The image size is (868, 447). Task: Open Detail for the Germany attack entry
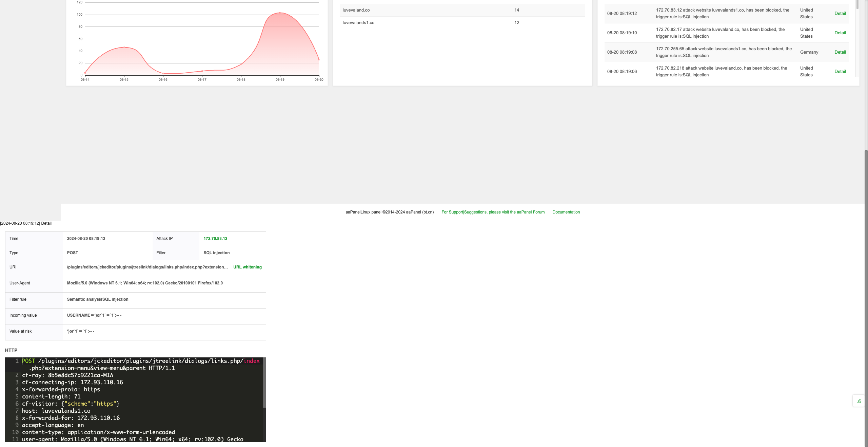(x=840, y=52)
